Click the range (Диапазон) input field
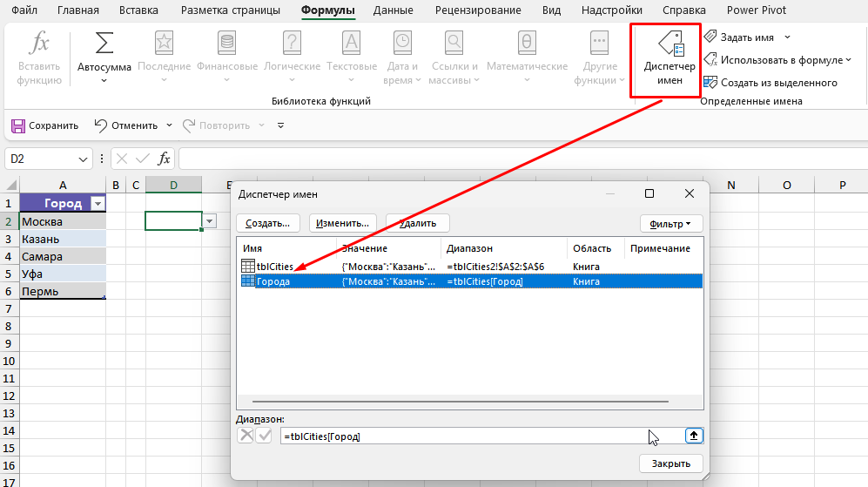 [461, 436]
